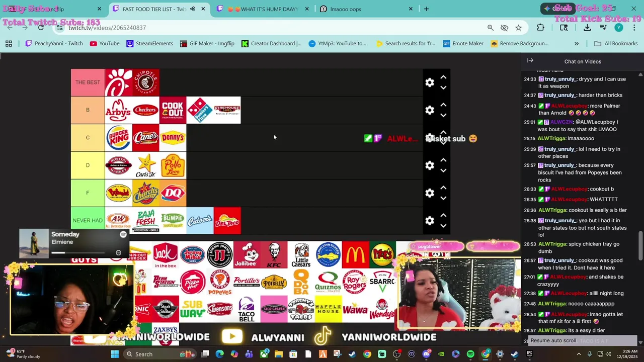Open File Explorer from the taskbar

(x=278, y=354)
